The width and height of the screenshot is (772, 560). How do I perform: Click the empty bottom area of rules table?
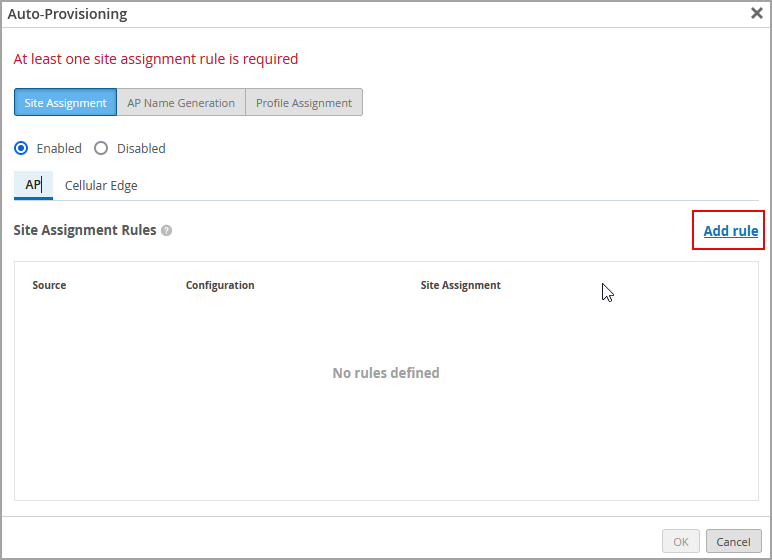click(386, 460)
